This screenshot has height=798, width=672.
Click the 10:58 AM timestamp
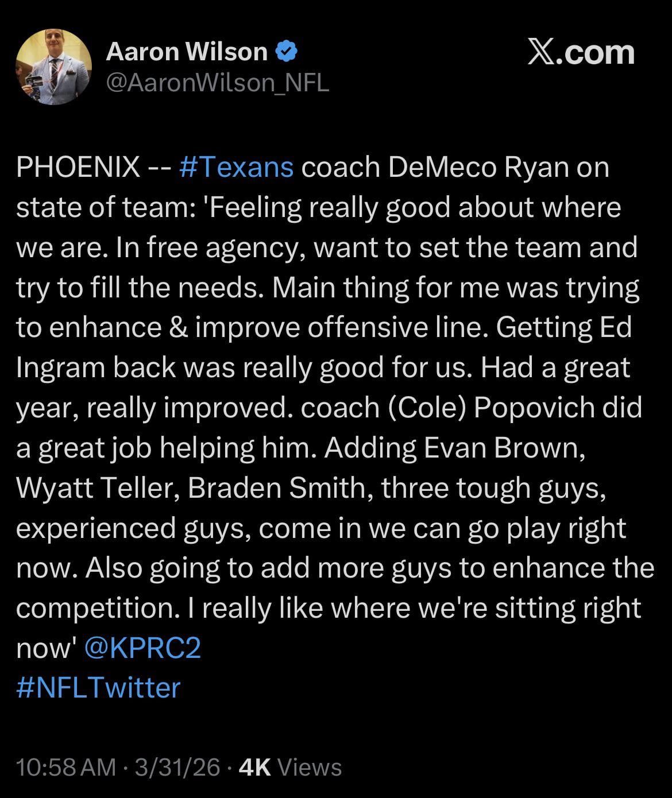click(x=66, y=767)
